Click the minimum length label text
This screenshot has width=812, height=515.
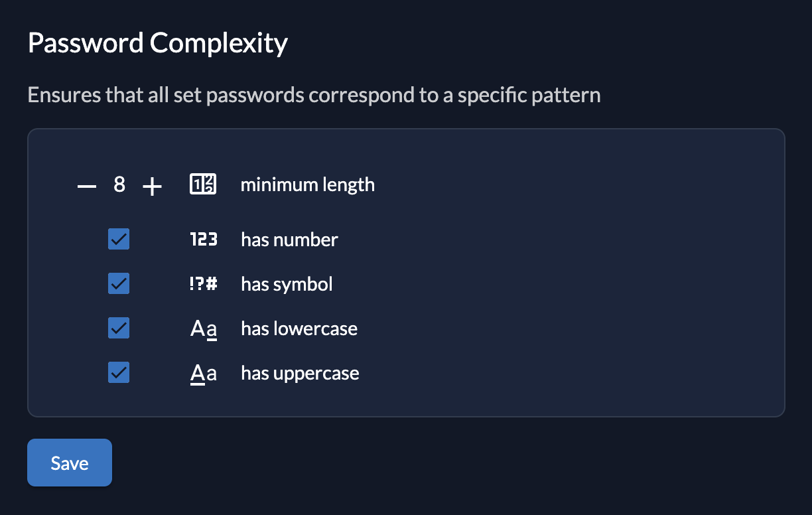pyautogui.click(x=308, y=184)
